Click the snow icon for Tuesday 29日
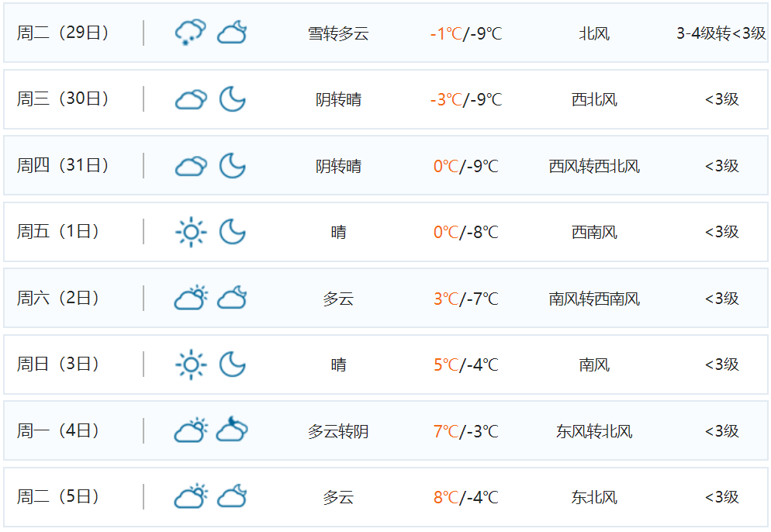 pyautogui.click(x=190, y=33)
